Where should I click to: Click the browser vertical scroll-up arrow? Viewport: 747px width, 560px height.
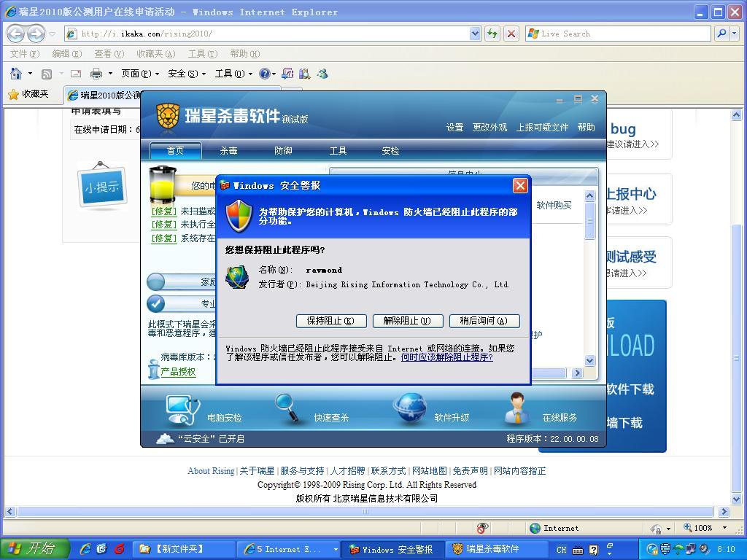coord(737,114)
